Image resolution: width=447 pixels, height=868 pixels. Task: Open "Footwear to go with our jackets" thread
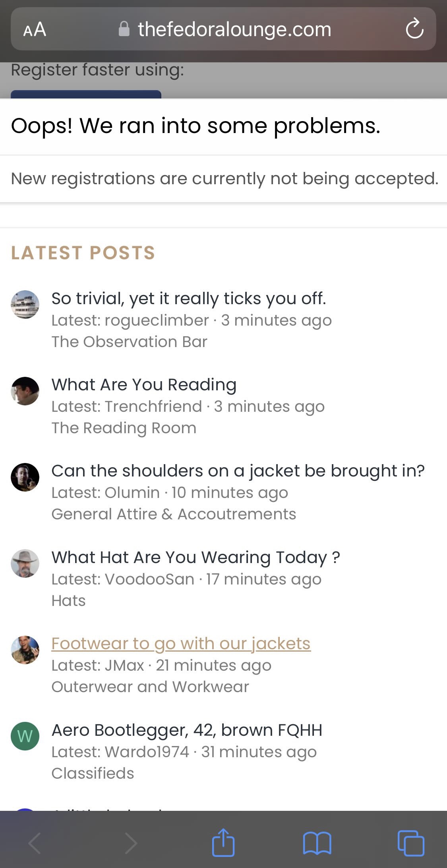(x=181, y=644)
